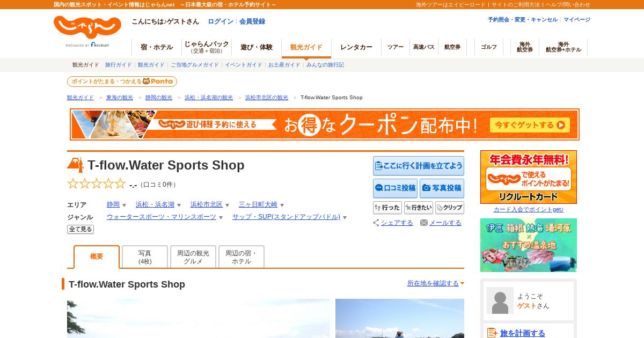Click 浜松市北区の観光 breadcrumb link
644x338 pixels.
coord(267,98)
